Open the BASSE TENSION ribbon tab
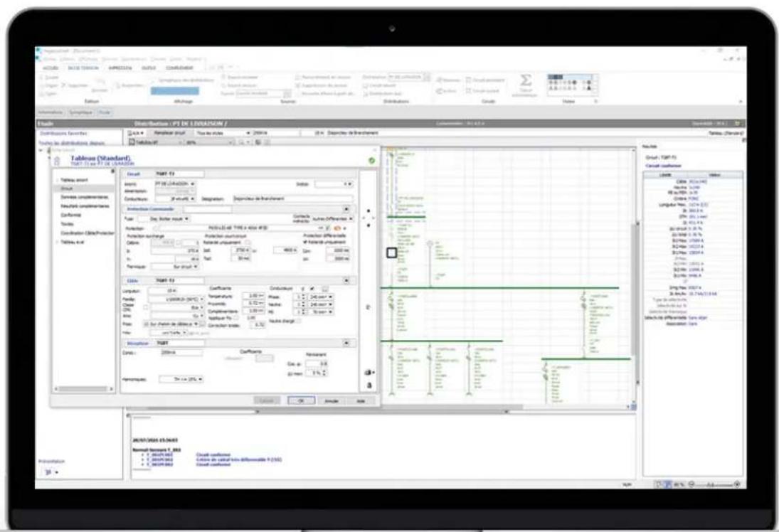The width and height of the screenshot is (779, 532). coord(83,68)
